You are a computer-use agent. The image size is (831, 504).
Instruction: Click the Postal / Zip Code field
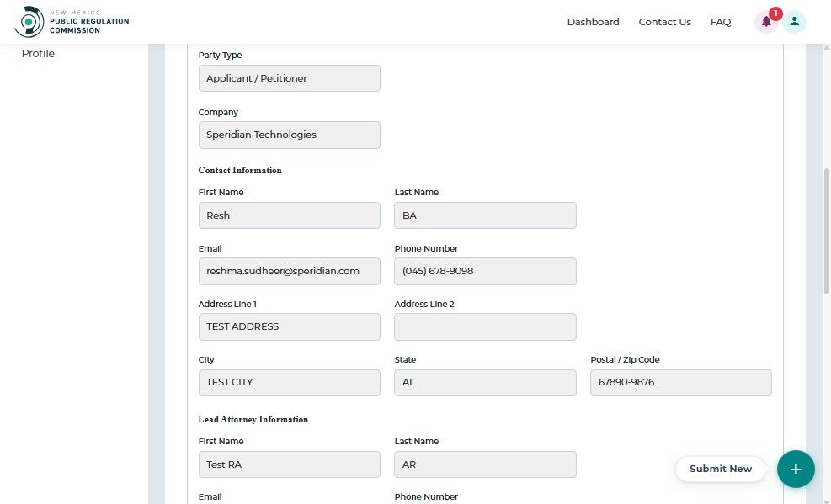(680, 382)
